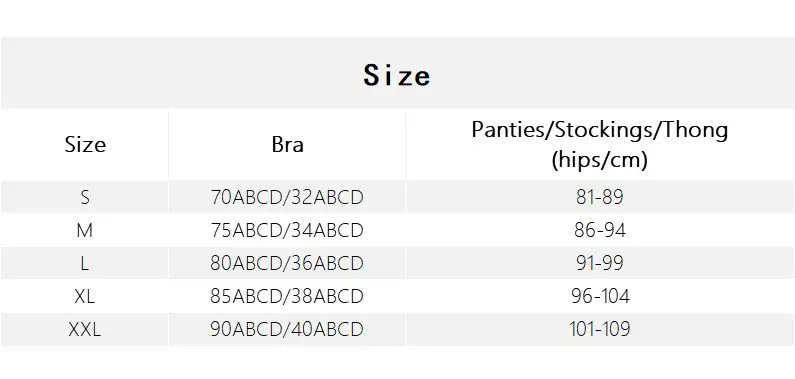Image resolution: width=795 pixels, height=379 pixels.
Task: Select the Bra column header
Action: pyautogui.click(x=287, y=145)
